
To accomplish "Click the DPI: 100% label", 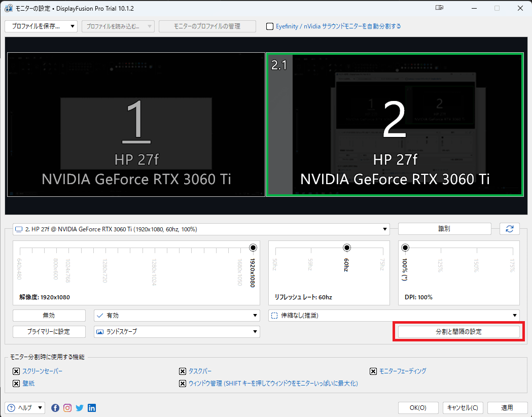I will (x=419, y=297).
